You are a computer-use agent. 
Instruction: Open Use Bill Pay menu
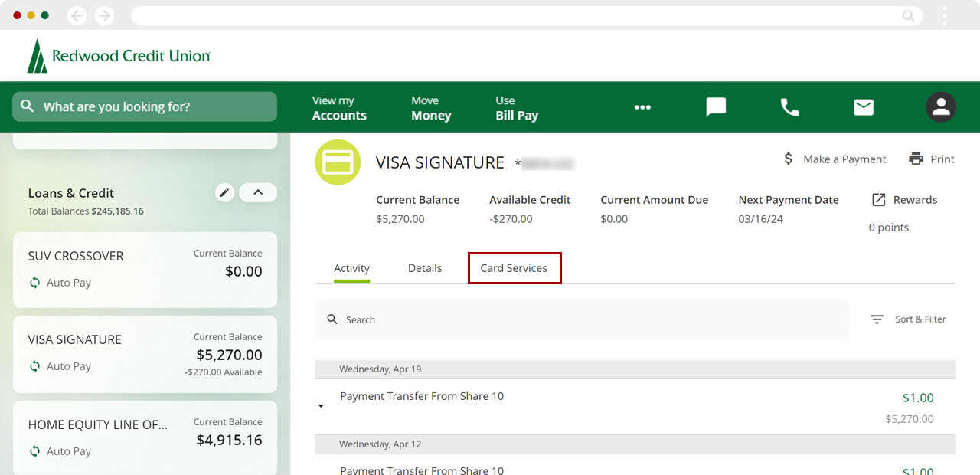pos(517,108)
